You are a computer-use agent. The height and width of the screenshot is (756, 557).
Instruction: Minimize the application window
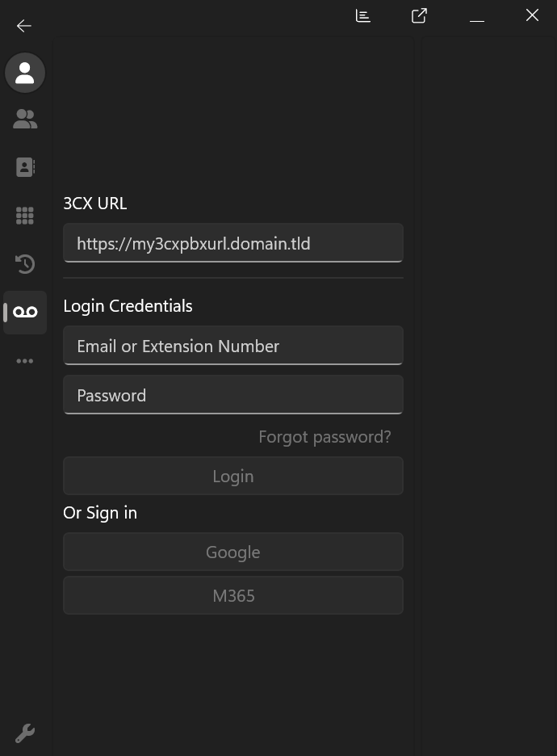pos(477,21)
